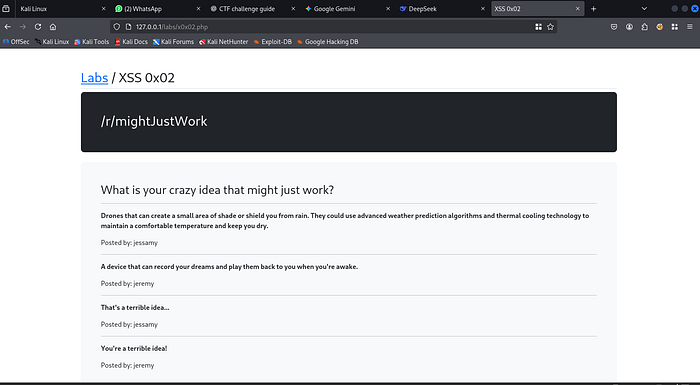This screenshot has height=385, width=700.
Task: Click the record your dreams post text
Action: pos(229,267)
